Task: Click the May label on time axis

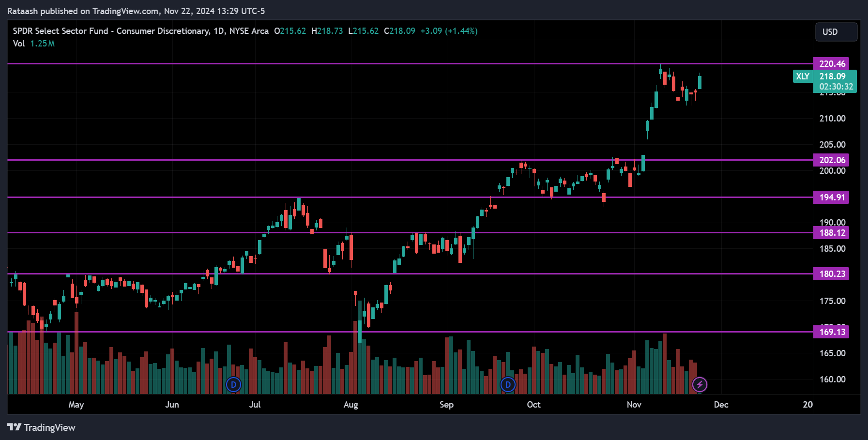Action: point(76,405)
